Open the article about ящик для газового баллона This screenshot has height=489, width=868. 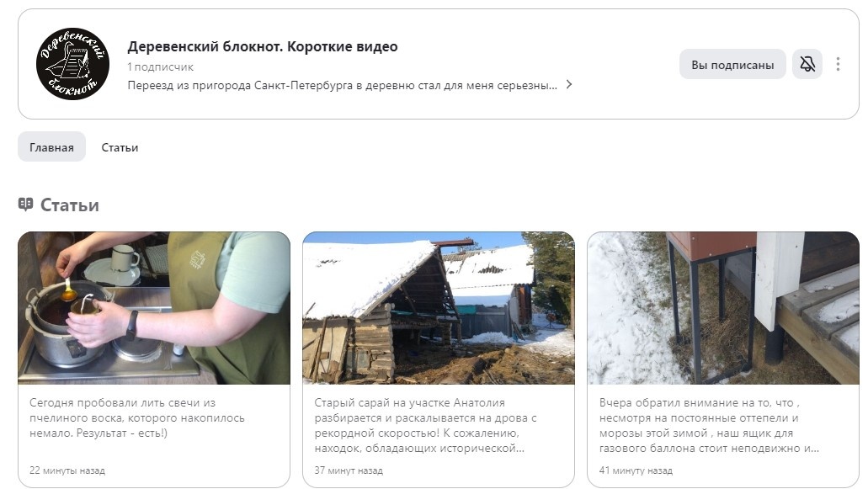pyautogui.click(x=709, y=425)
